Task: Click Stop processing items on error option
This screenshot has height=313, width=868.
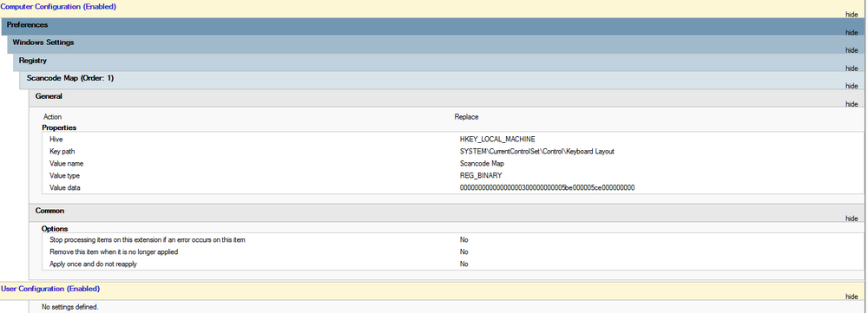Action: tap(148, 240)
